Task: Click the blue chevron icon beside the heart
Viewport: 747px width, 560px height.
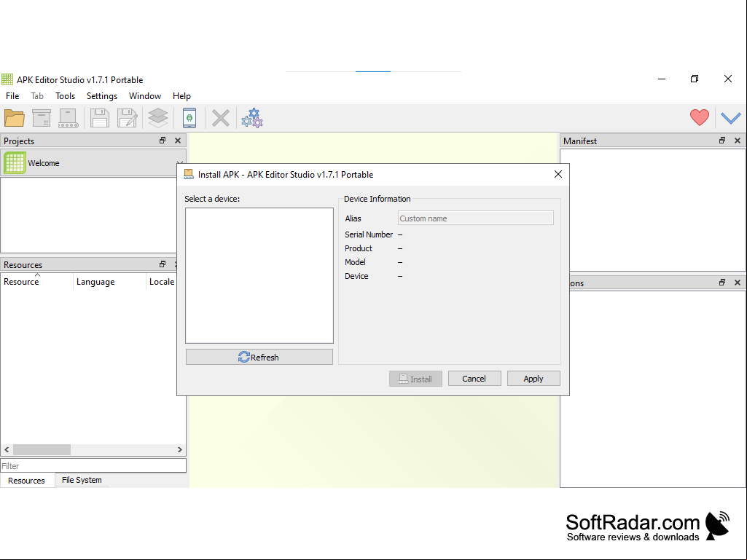Action: 730,118
